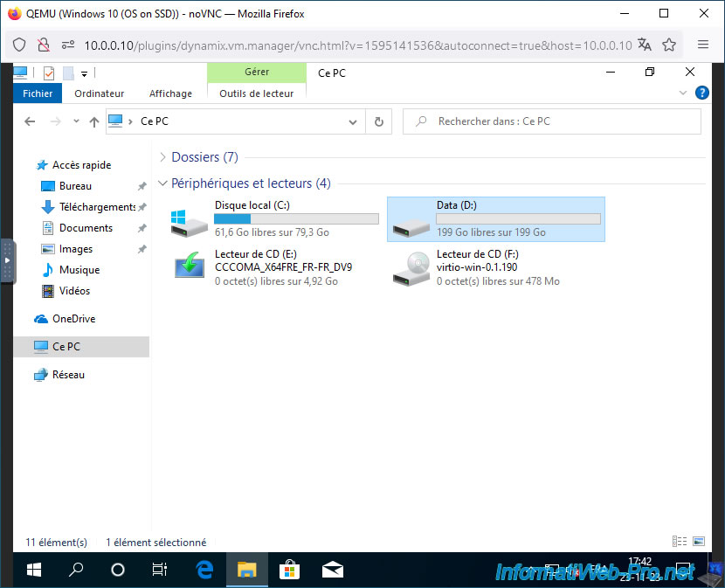The width and height of the screenshot is (725, 588).
Task: Click the pin icon next to Images
Action: (142, 249)
